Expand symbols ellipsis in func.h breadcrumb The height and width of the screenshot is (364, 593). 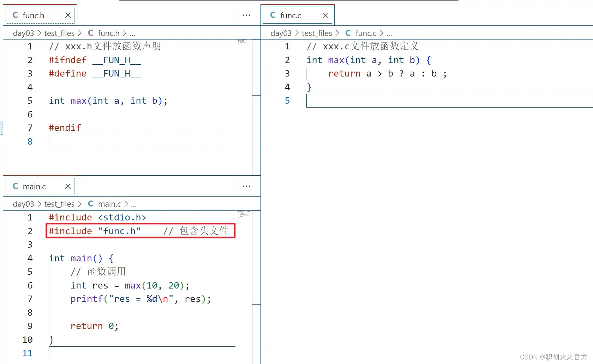pos(132,34)
